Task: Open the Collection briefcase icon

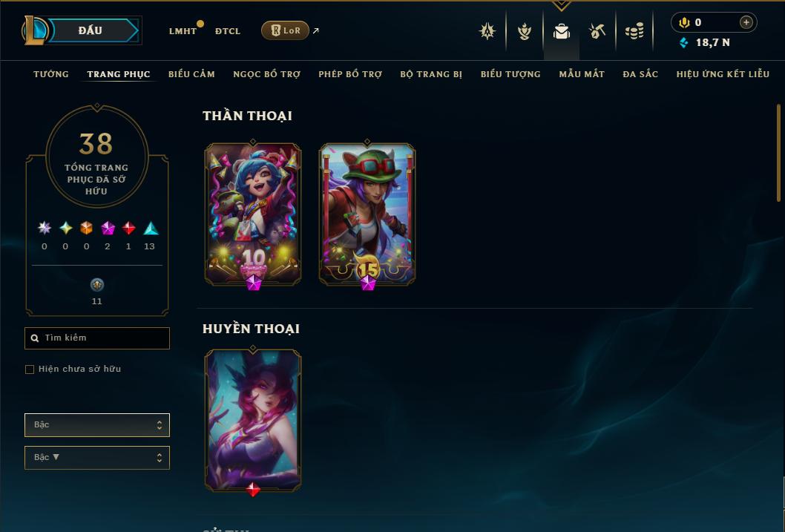Action: [561, 31]
